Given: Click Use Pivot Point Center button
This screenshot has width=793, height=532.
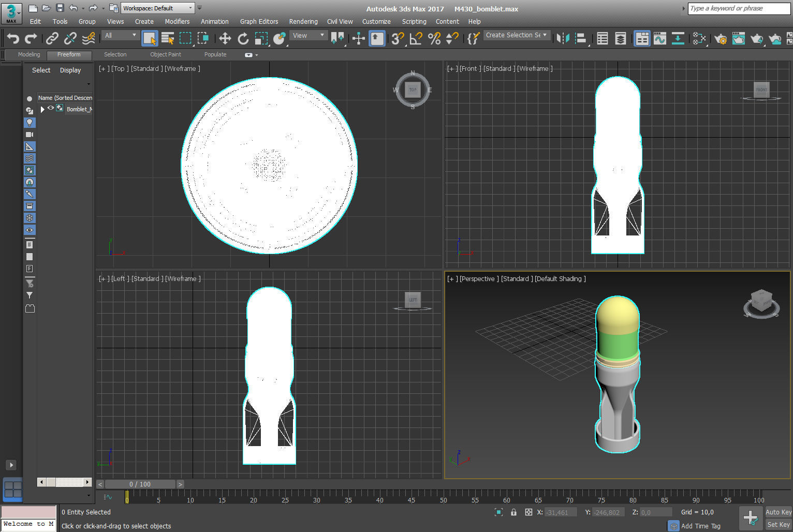Looking at the screenshot, I should pyautogui.click(x=337, y=38).
